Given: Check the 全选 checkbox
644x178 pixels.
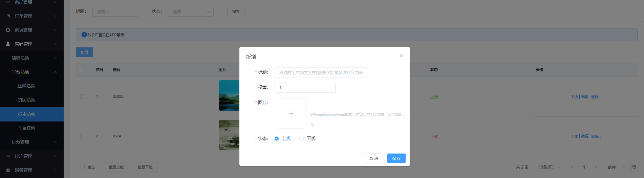Looking at the screenshot, I should tap(83, 167).
